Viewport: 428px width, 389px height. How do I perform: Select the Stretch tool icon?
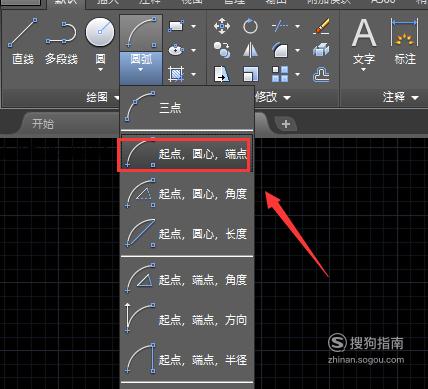pos(222,74)
